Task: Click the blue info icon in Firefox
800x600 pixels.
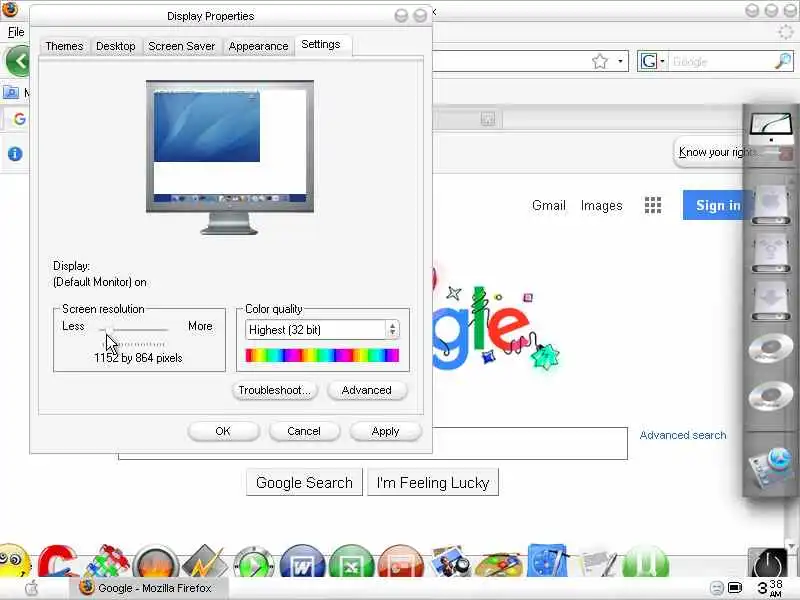Action: (15, 154)
